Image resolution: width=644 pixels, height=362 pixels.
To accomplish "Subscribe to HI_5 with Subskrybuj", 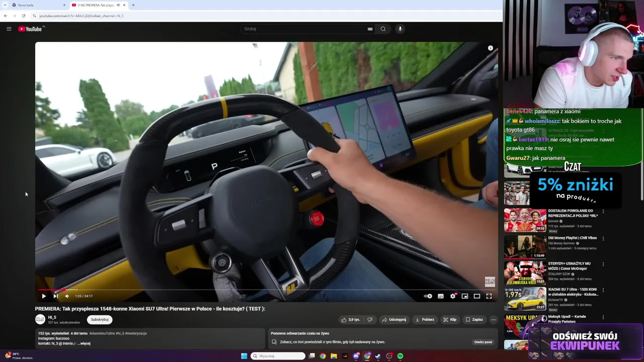I will tap(100, 319).
